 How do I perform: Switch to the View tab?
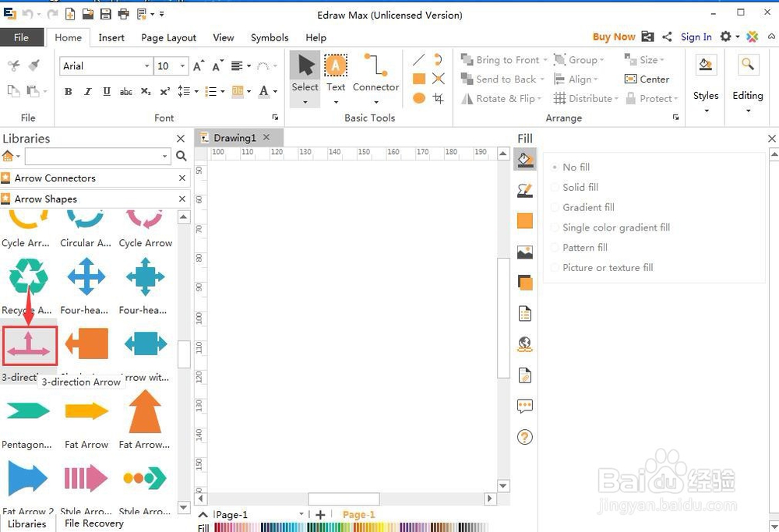point(223,37)
